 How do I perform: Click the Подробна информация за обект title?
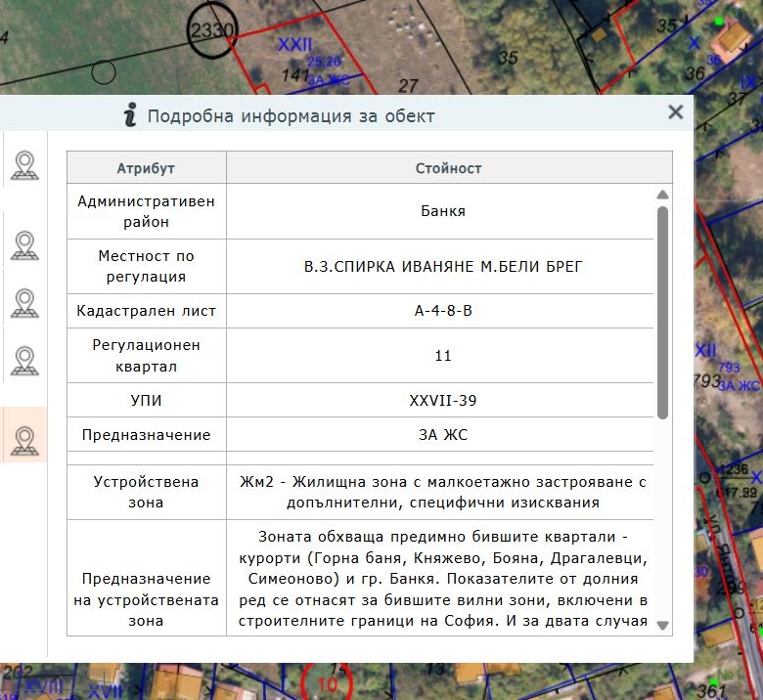[x=291, y=116]
